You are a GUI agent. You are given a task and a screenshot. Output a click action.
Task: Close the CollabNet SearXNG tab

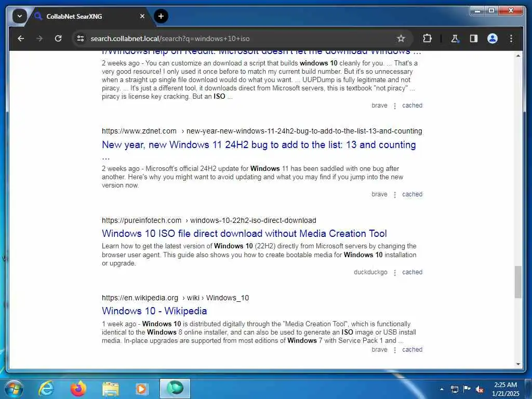click(x=142, y=16)
